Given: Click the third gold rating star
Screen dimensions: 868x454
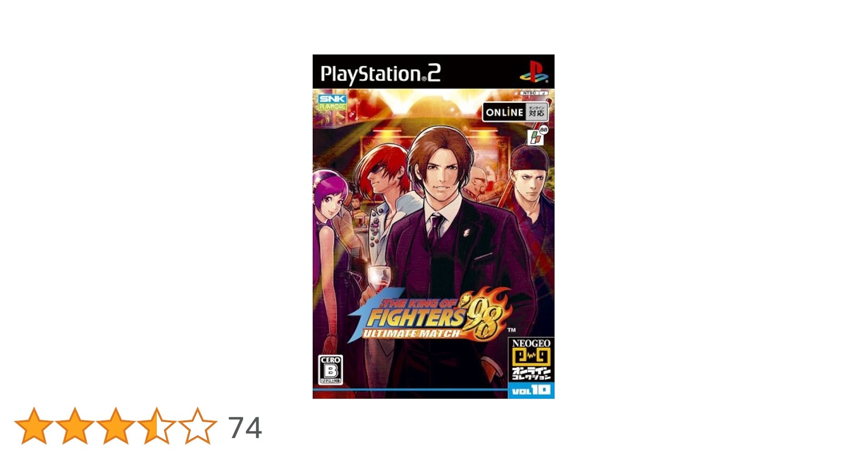Looking at the screenshot, I should click(x=116, y=426).
